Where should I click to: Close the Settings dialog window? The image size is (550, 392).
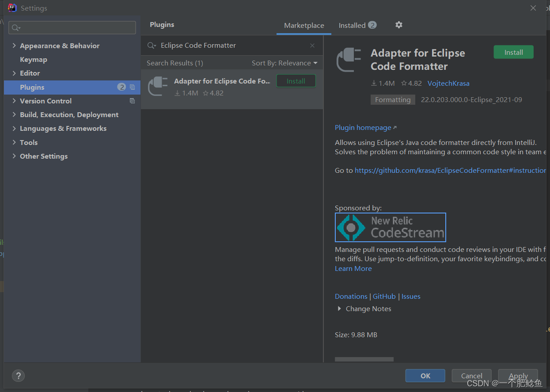pos(533,8)
